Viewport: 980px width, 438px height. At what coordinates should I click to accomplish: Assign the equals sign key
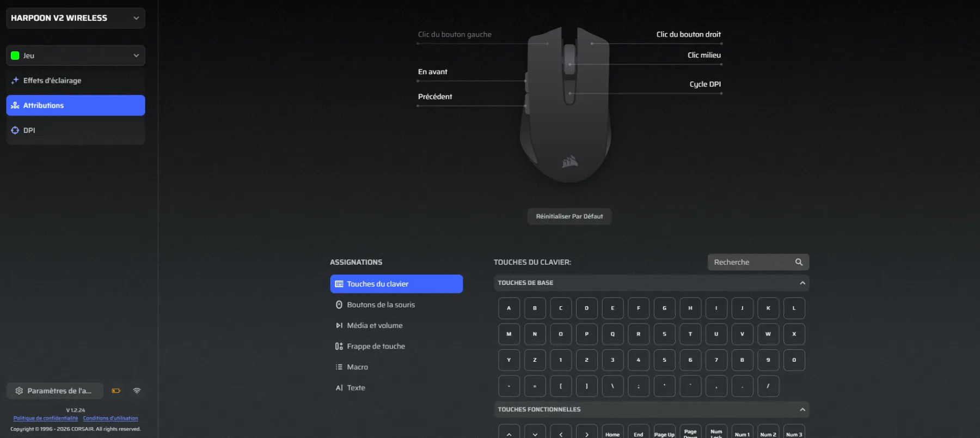(x=535, y=386)
